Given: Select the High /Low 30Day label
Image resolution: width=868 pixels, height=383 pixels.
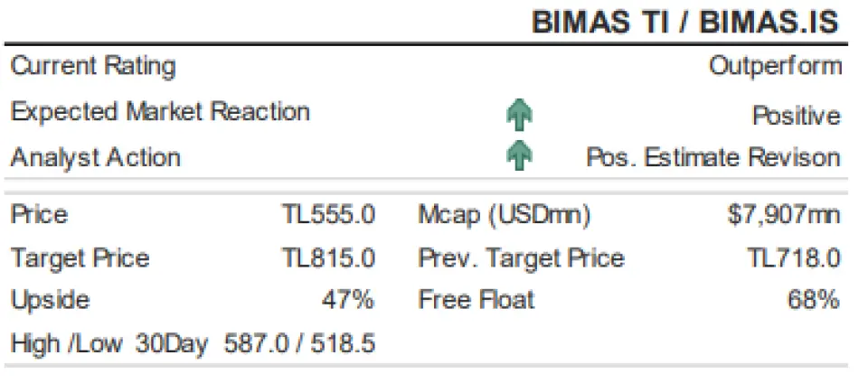Looking at the screenshot, I should [109, 343].
